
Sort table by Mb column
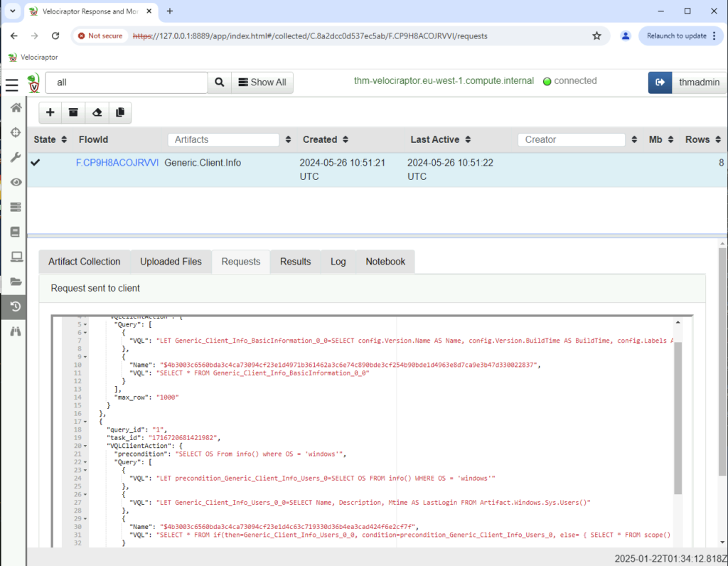[x=670, y=140]
